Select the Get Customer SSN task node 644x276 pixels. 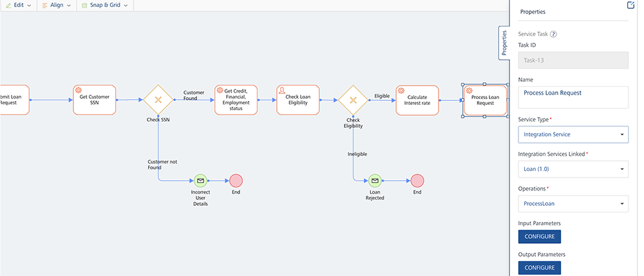[95, 100]
